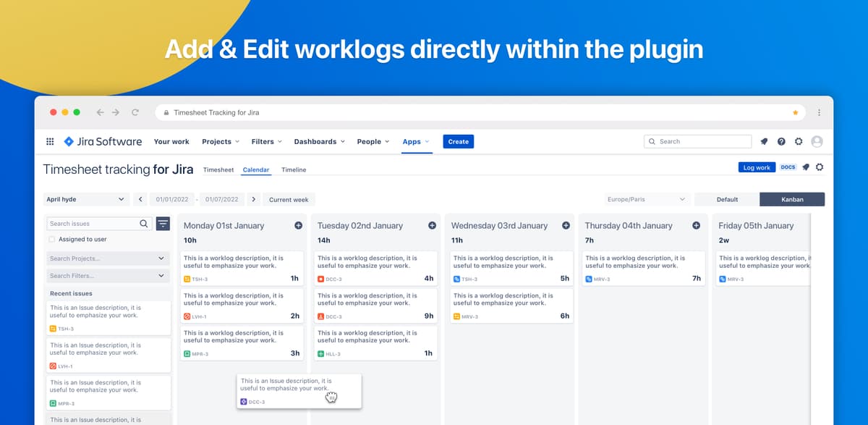The width and height of the screenshot is (868, 425).
Task: Switch to the Calendar tab
Action: click(256, 170)
